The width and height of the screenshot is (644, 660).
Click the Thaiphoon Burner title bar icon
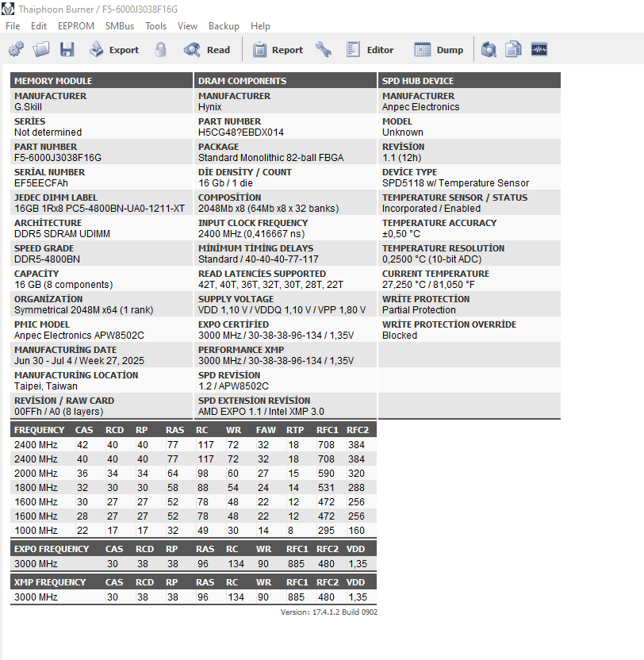pyautogui.click(x=8, y=9)
